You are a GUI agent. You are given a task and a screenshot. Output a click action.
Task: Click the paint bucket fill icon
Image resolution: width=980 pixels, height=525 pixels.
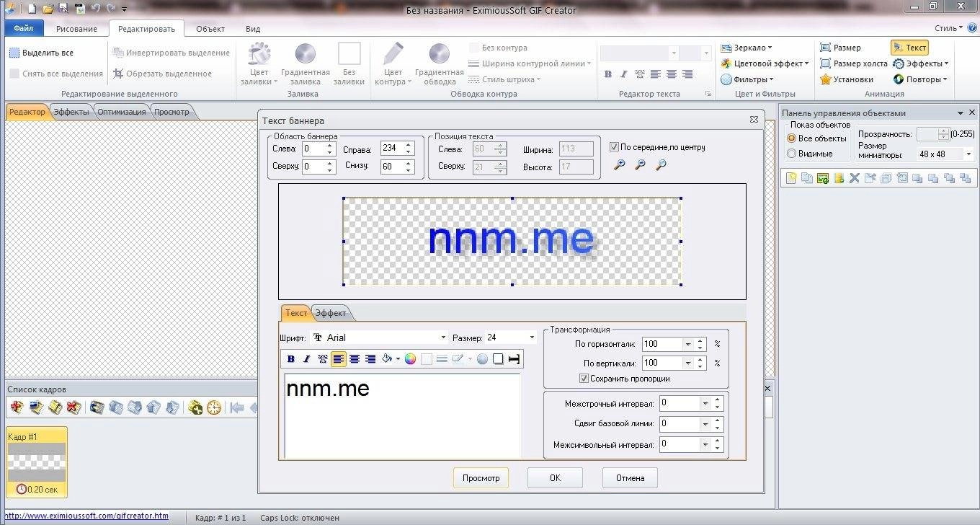387,359
